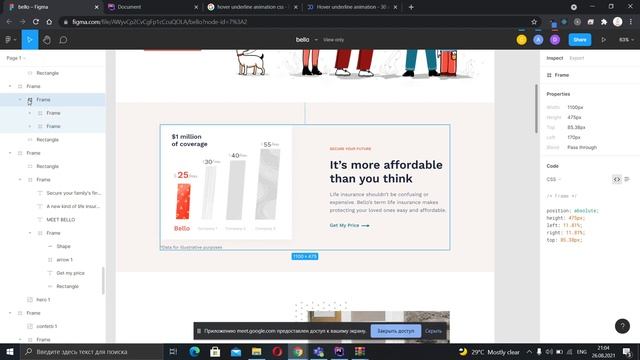Collapse the highlighted selected Frame layer arrow

coord(20,100)
